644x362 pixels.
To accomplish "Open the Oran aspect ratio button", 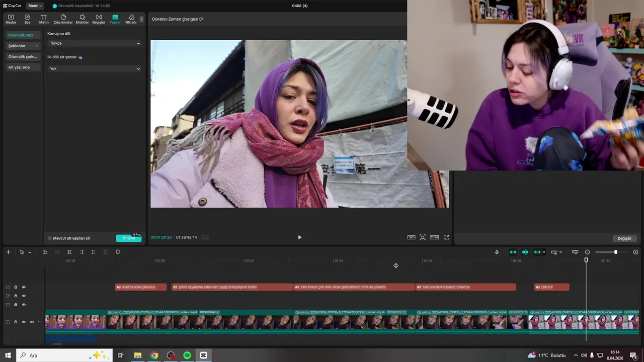I will tap(434, 237).
